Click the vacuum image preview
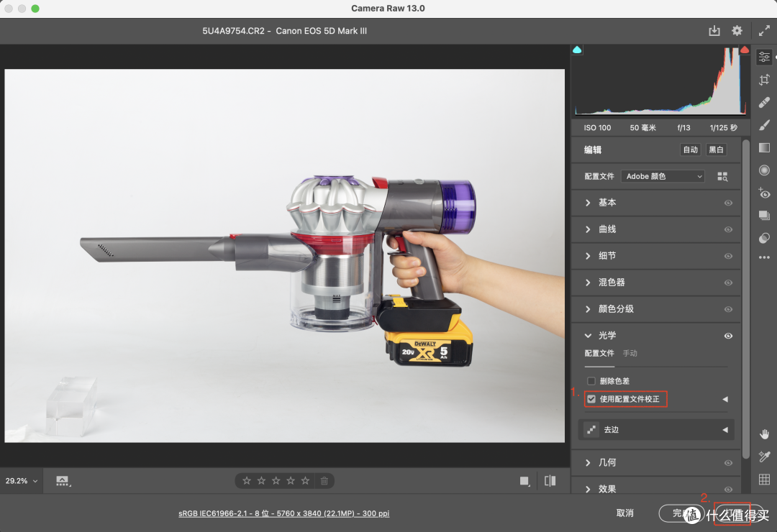 pyautogui.click(x=284, y=256)
